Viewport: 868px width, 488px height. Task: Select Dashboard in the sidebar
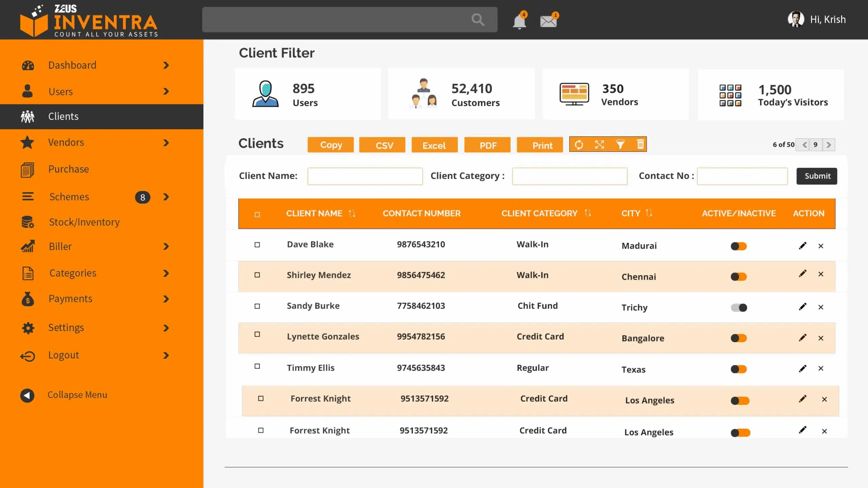(72, 65)
